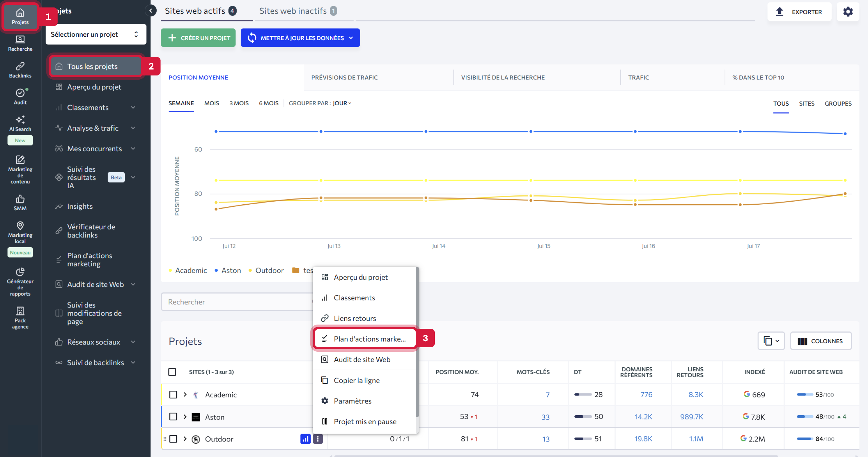868x457 pixels.
Task: Tick the select-all sites checkbox in header
Action: (x=172, y=372)
